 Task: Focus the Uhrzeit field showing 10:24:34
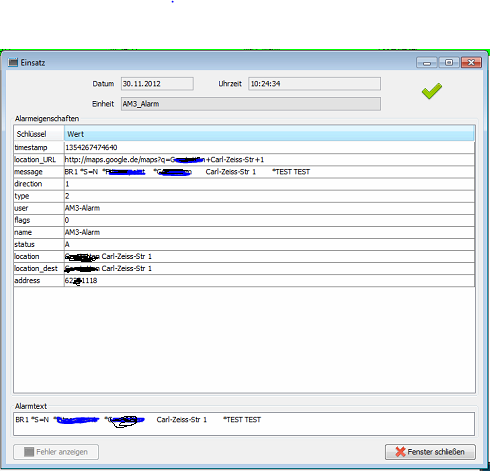pos(314,84)
